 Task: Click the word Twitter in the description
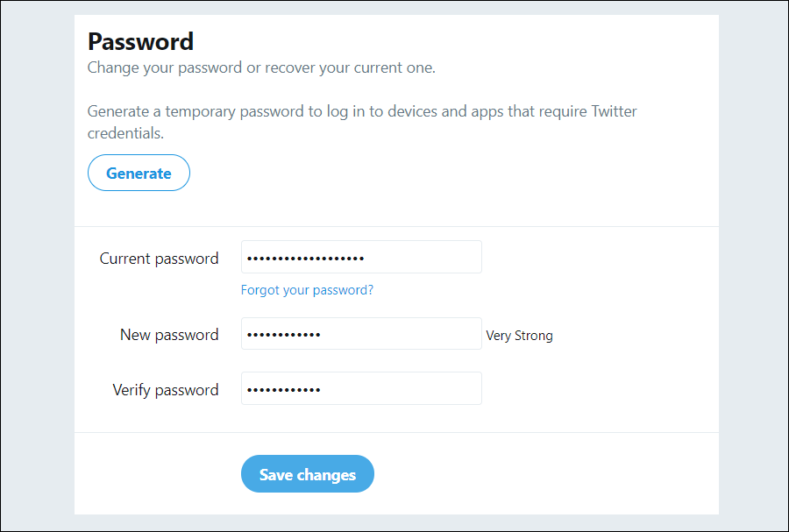(614, 112)
